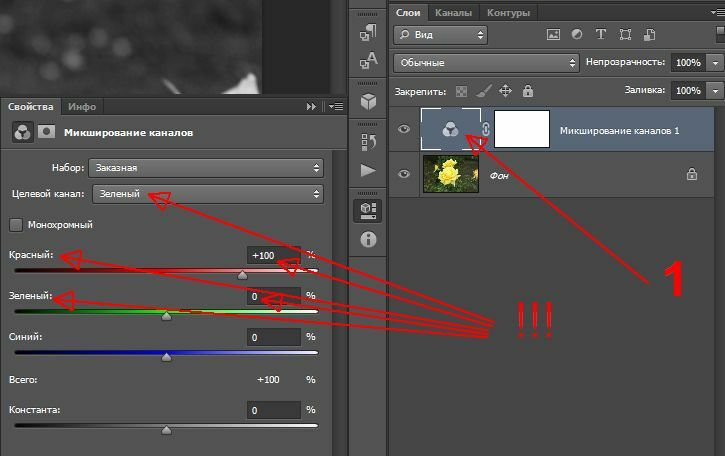This screenshot has height=456, width=725.
Task: Filter layers by pixel layers icon
Action: [x=553, y=34]
